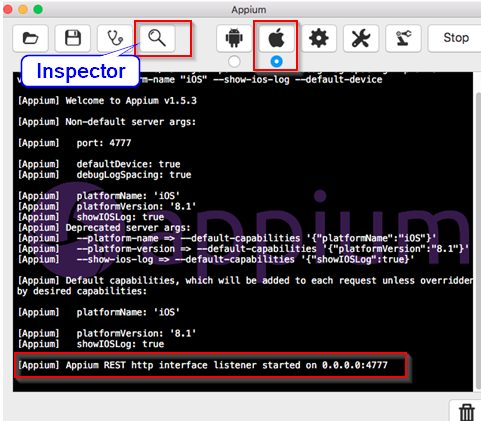Select iOS platform radio button
The image size is (481, 421).
coord(276,61)
